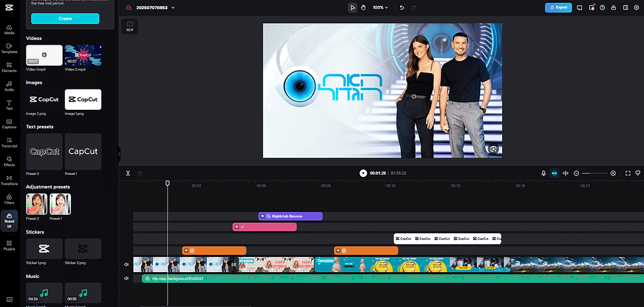The width and height of the screenshot is (644, 307).
Task: Open the Plugins panel
Action: click(x=9, y=245)
